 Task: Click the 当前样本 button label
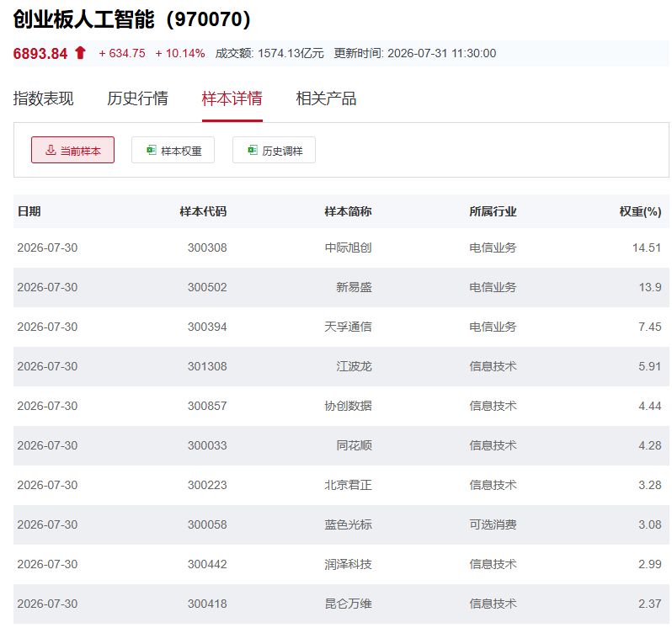[81, 151]
